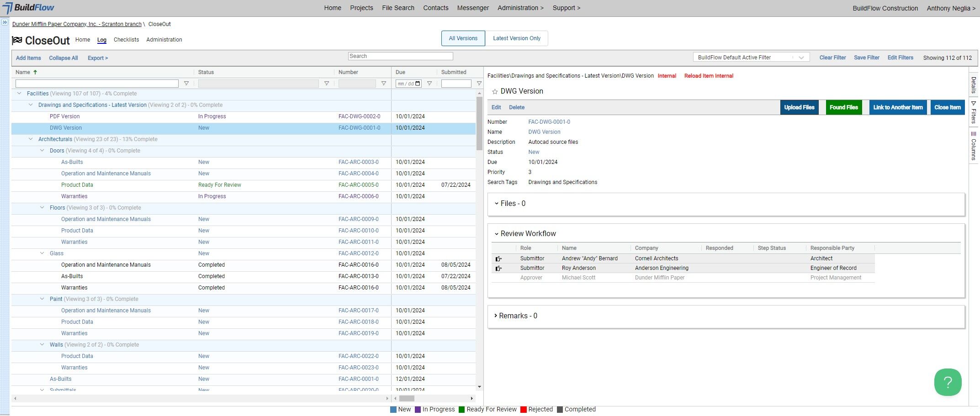
Task: Click the Clear Filter link
Action: (832, 58)
